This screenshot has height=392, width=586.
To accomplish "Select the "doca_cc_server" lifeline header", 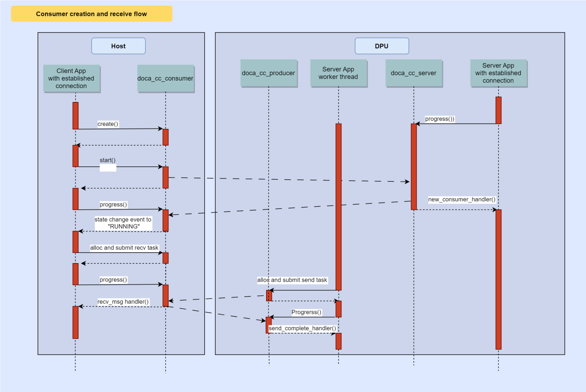I will (x=414, y=73).
